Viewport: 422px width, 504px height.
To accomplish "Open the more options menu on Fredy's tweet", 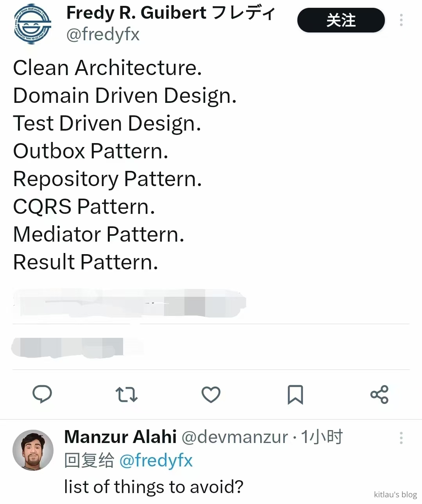I will tap(401, 20).
